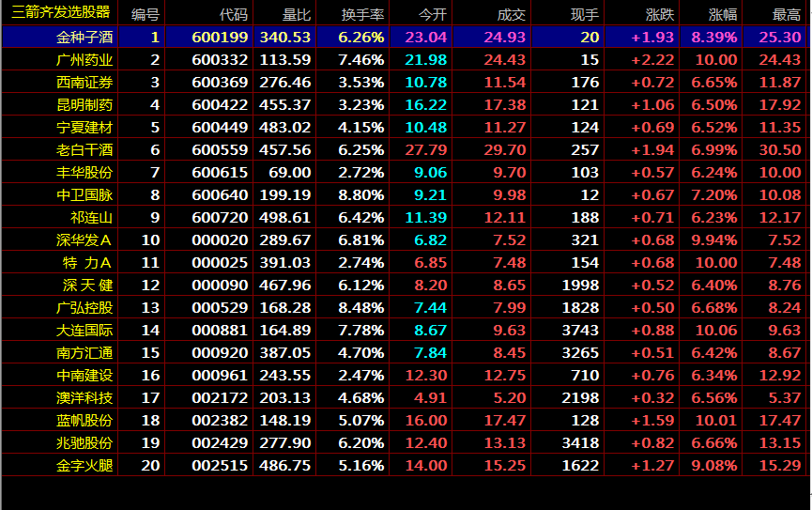The height and width of the screenshot is (510, 812).
Task: Select stock 蓝帆股份
Action: click(84, 421)
